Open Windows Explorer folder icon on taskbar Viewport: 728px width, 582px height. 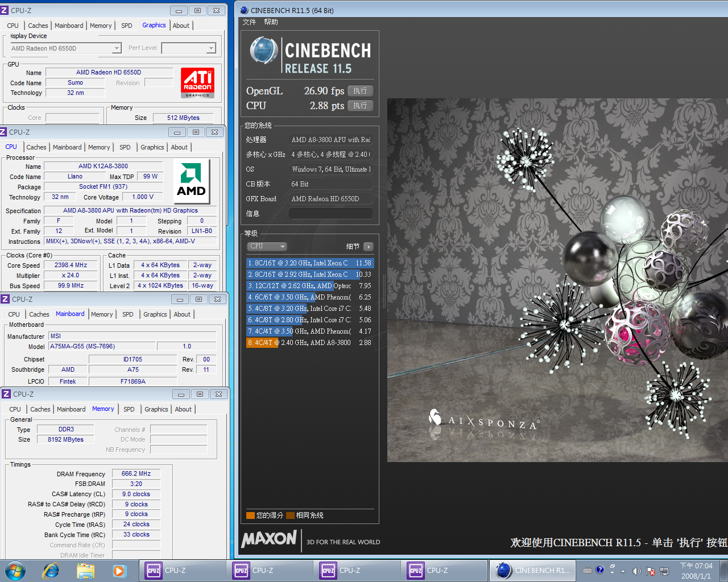[85, 571]
